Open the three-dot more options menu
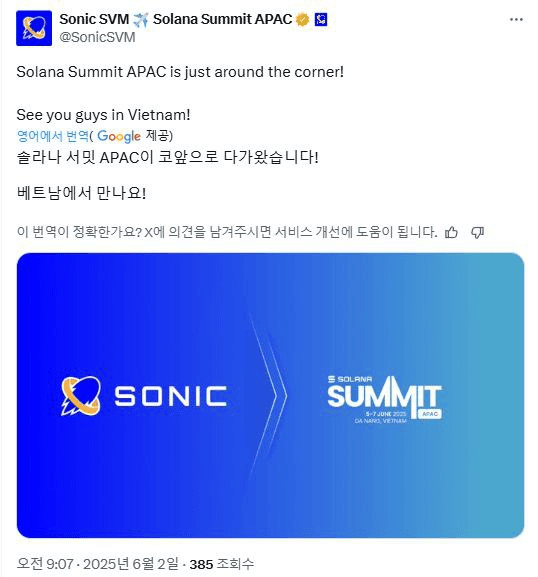This screenshot has width=538, height=577. tap(516, 20)
